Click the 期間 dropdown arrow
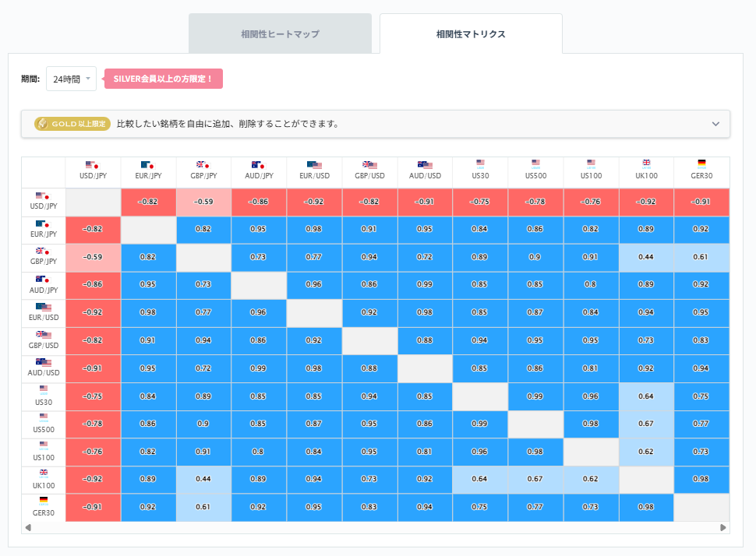 tap(88, 79)
